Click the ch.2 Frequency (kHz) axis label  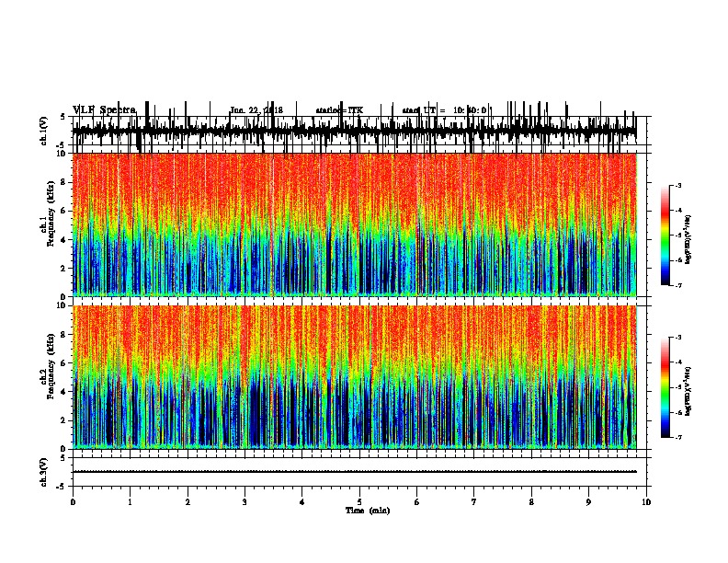47,365
